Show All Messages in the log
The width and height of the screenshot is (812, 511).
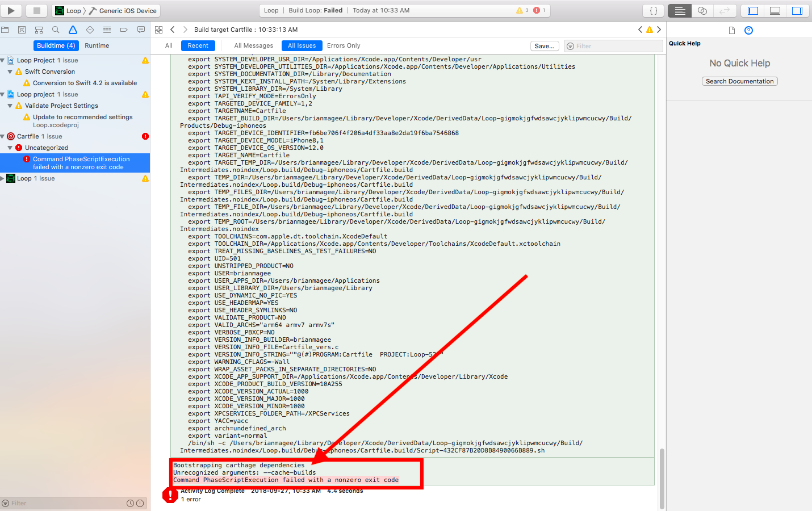(253, 45)
